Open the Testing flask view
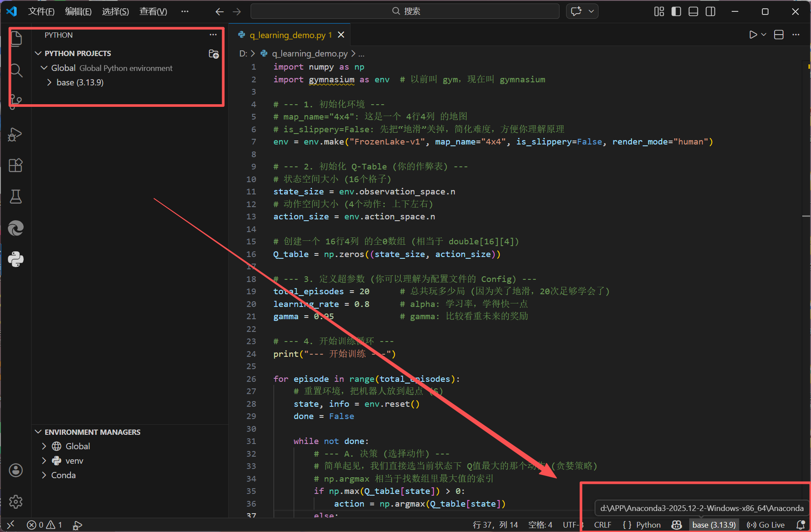 pyautogui.click(x=16, y=197)
